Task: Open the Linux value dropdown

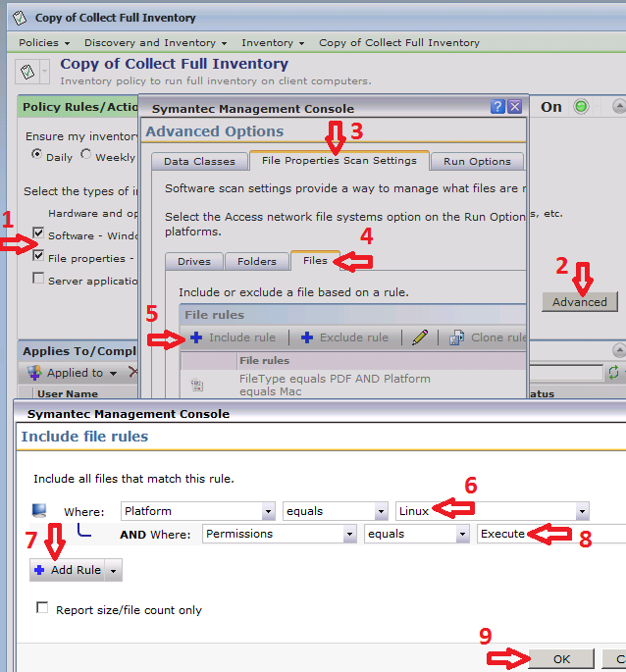Action: [582, 511]
